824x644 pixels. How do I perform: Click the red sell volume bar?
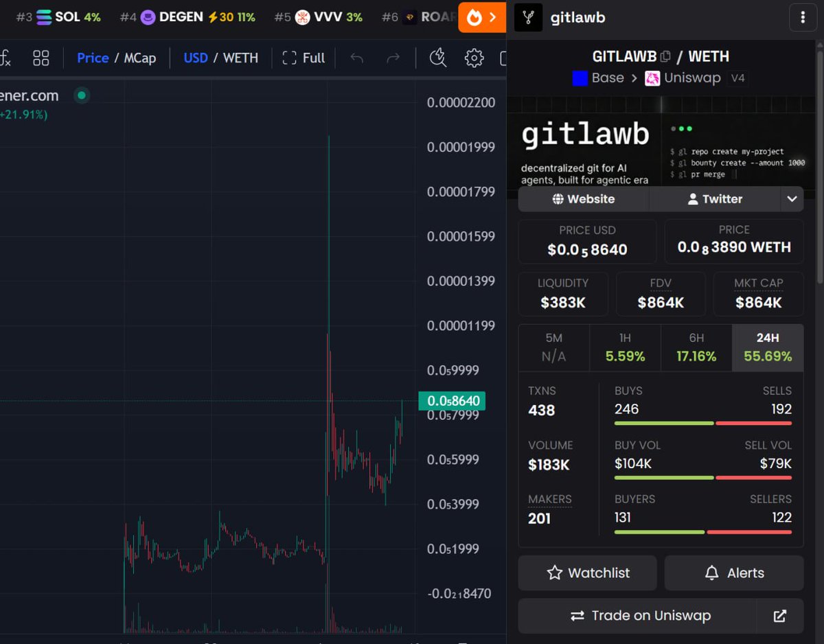(753, 478)
